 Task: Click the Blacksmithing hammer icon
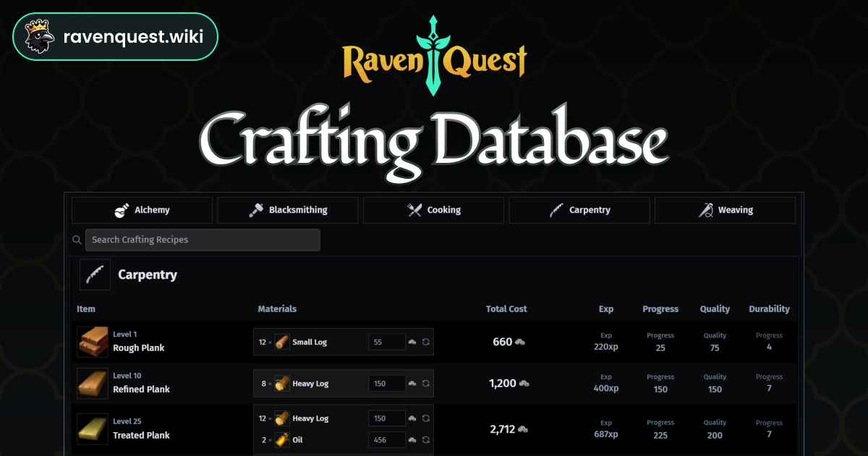[x=256, y=210]
